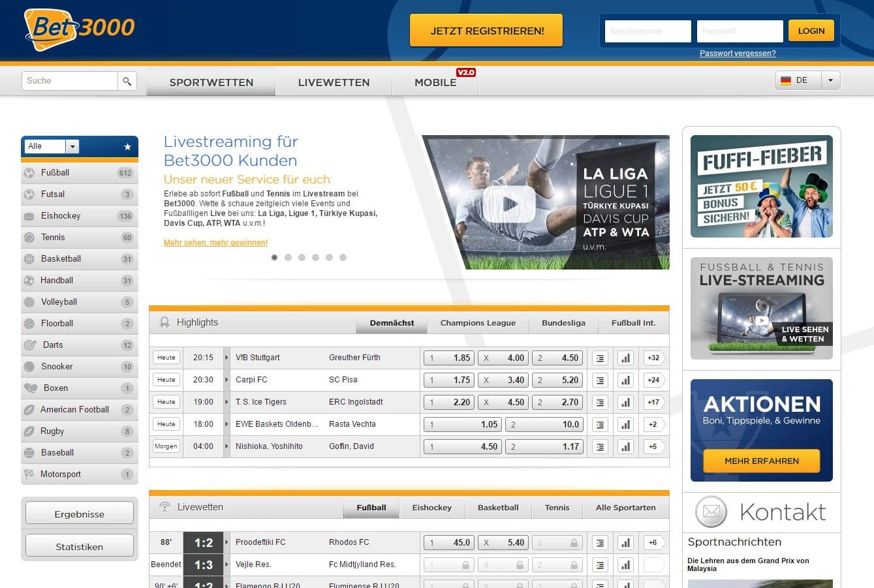Viewport: 874px width, 588px height.
Task: Open the MOBILE tab
Action: pyautogui.click(x=435, y=82)
